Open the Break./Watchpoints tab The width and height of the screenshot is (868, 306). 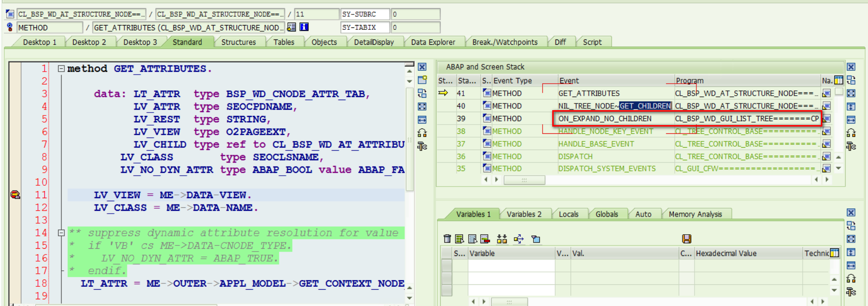coord(505,42)
